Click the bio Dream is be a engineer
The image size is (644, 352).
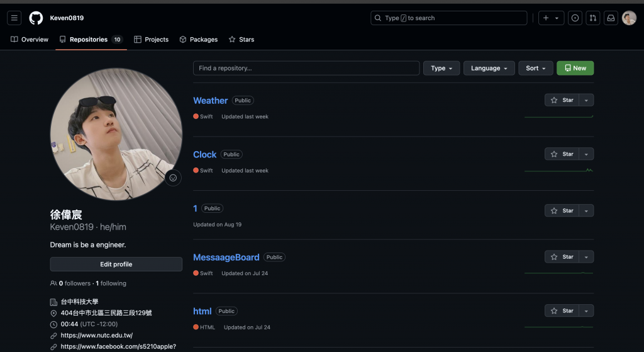88,245
